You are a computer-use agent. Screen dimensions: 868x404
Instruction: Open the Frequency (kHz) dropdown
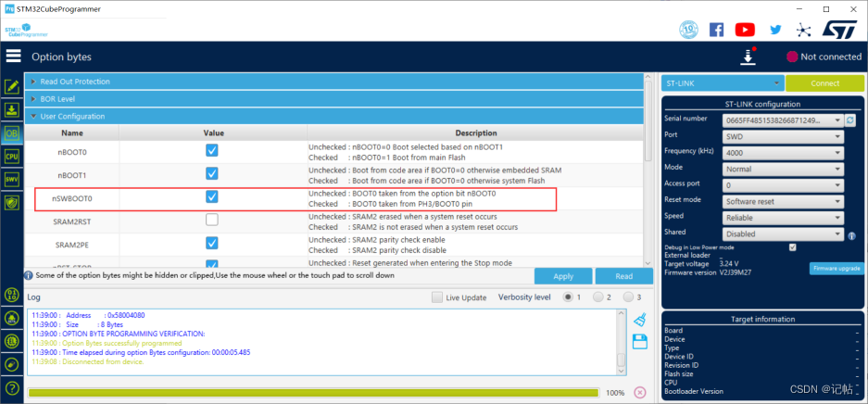point(783,152)
